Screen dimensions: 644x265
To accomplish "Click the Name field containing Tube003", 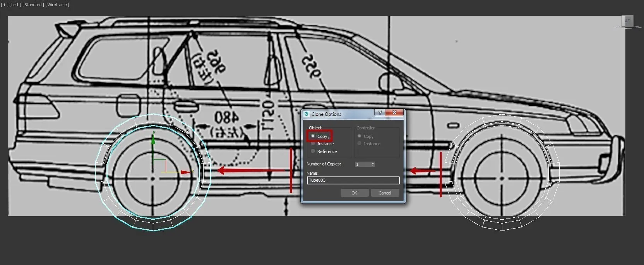I will coord(353,180).
